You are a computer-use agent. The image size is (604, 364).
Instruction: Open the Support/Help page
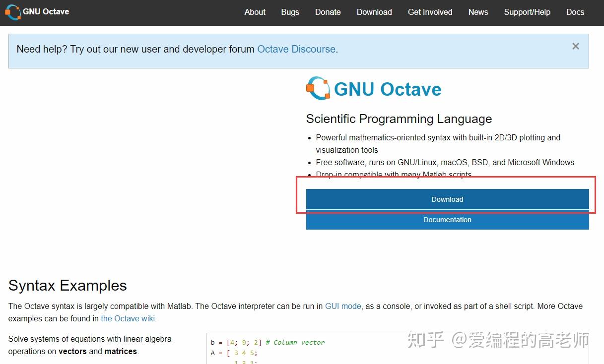click(x=527, y=12)
